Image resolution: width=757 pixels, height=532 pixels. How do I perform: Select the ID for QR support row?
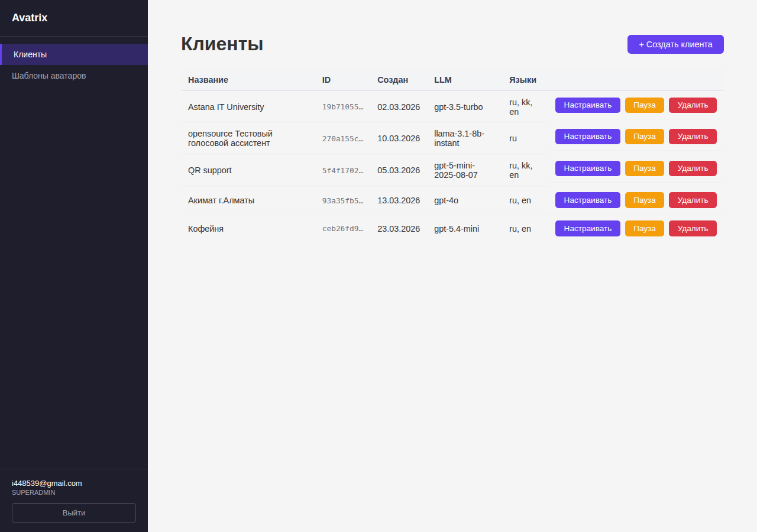pos(343,170)
